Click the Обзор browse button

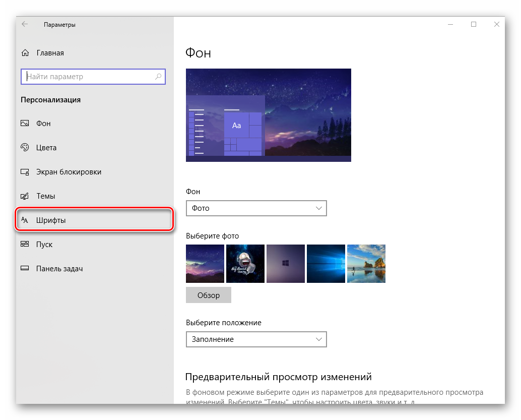tap(208, 295)
